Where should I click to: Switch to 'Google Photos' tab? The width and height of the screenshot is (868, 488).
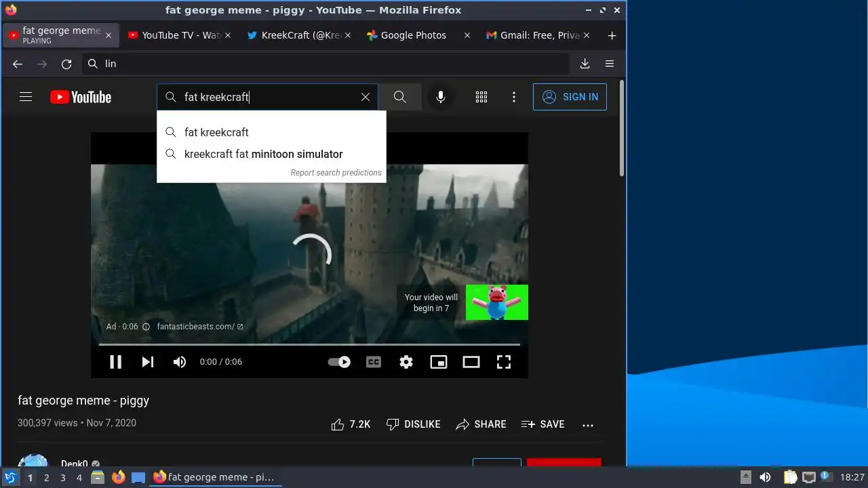(418, 35)
